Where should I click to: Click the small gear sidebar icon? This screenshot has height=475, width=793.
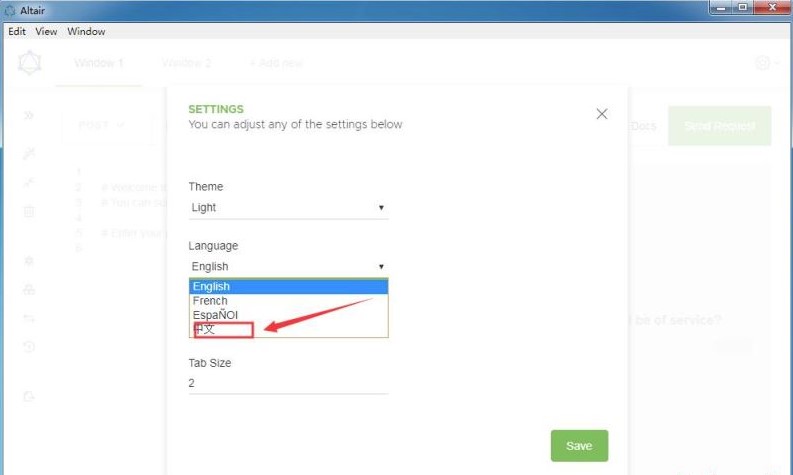(x=29, y=261)
